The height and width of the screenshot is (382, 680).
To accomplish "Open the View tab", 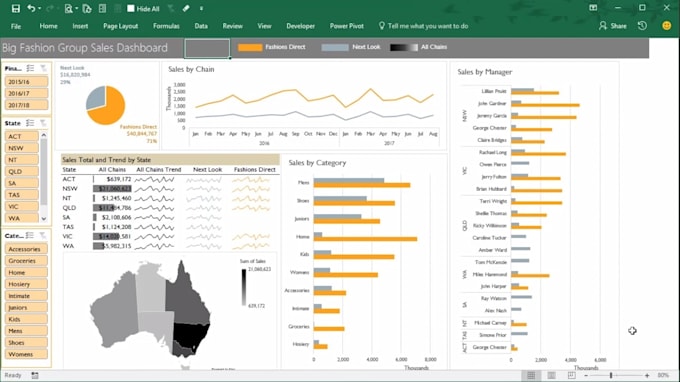I will point(264,26).
